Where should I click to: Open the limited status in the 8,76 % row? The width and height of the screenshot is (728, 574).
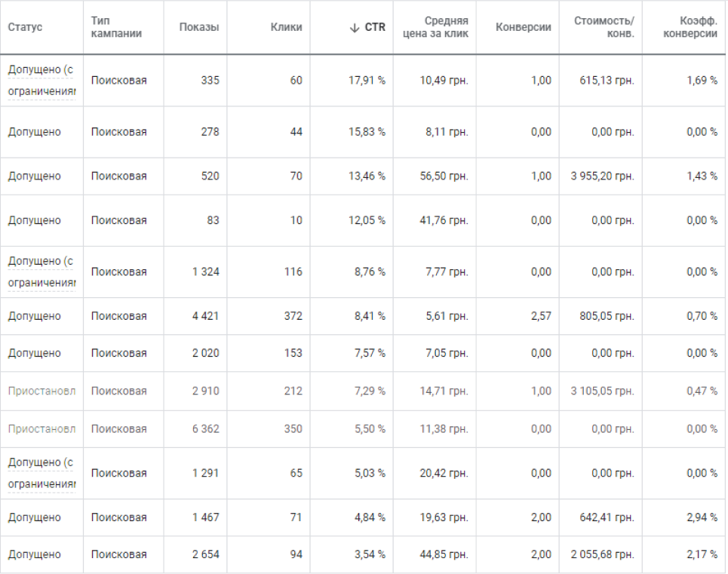pos(41,272)
